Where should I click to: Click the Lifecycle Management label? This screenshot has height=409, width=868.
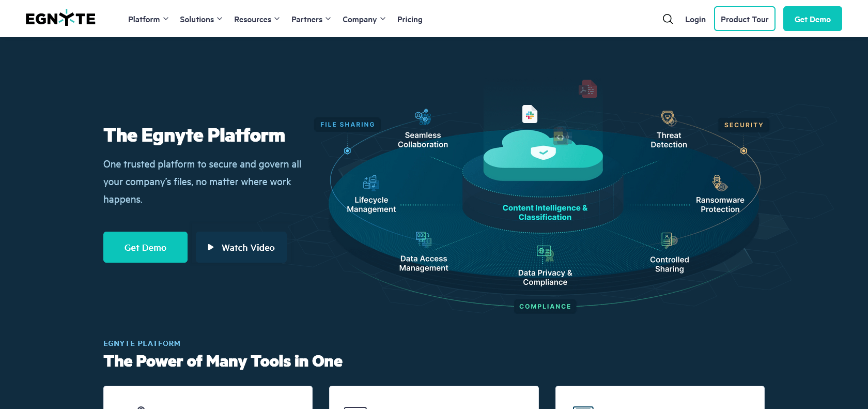pos(371,204)
